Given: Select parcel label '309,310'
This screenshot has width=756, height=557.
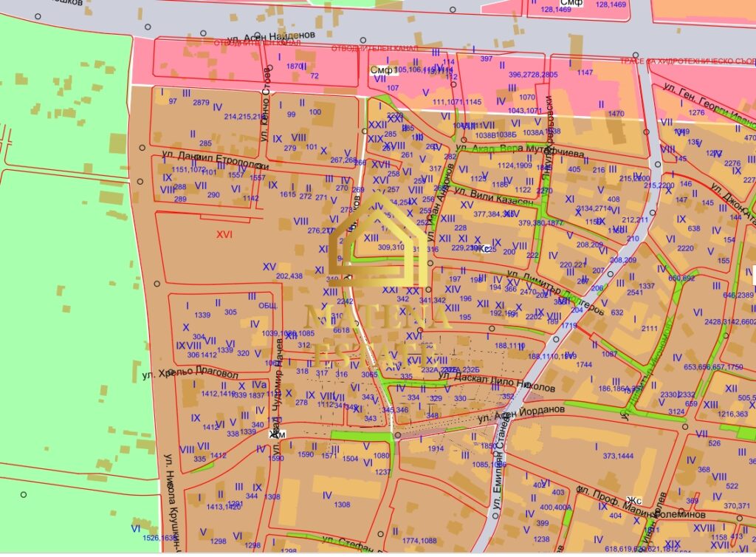Looking at the screenshot, I should coord(391,247).
